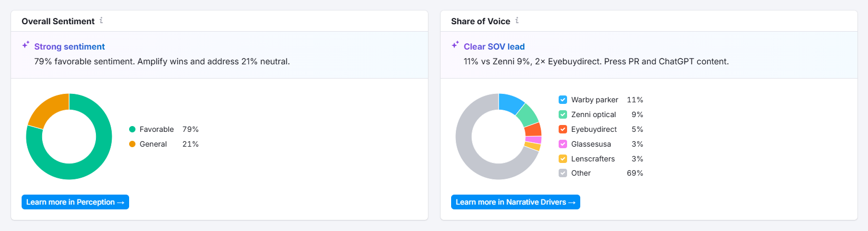The height and width of the screenshot is (231, 868).
Task: Uncheck the Warby parker checkbox
Action: pyautogui.click(x=563, y=100)
